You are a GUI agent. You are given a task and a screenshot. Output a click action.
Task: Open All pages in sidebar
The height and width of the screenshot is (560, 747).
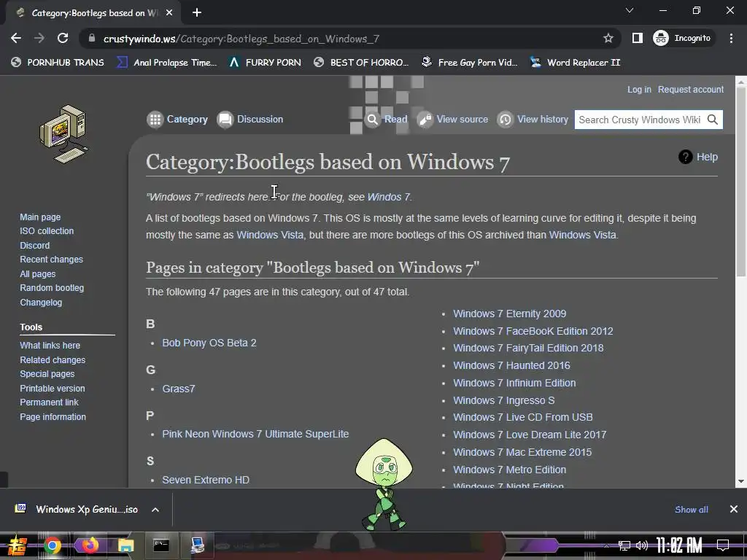pos(38,274)
